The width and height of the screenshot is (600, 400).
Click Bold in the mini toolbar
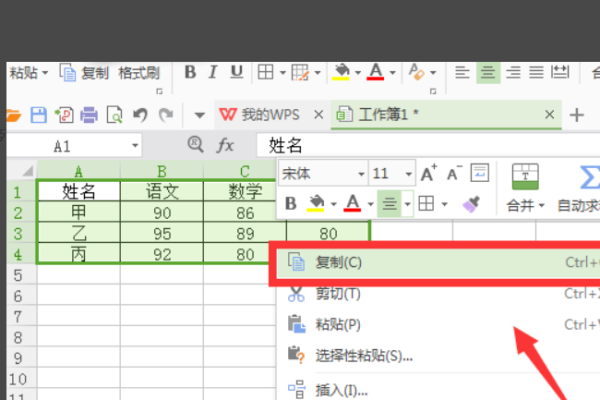pyautogui.click(x=291, y=204)
